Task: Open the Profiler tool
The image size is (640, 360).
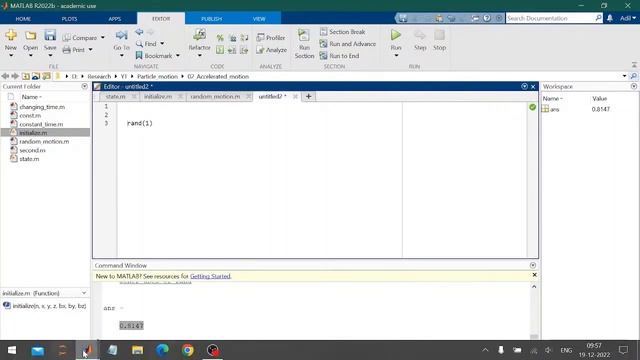Action: [271, 38]
